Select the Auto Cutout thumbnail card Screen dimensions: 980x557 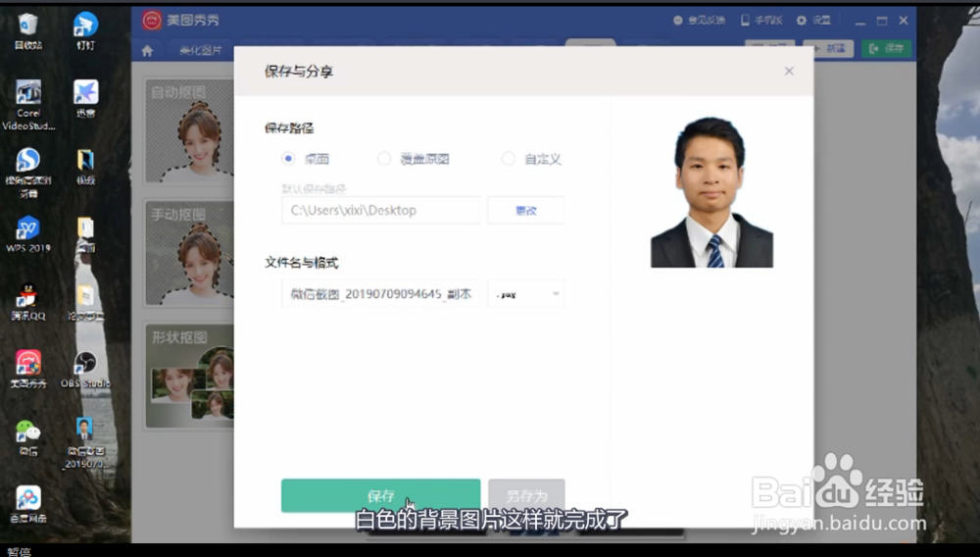pos(190,130)
